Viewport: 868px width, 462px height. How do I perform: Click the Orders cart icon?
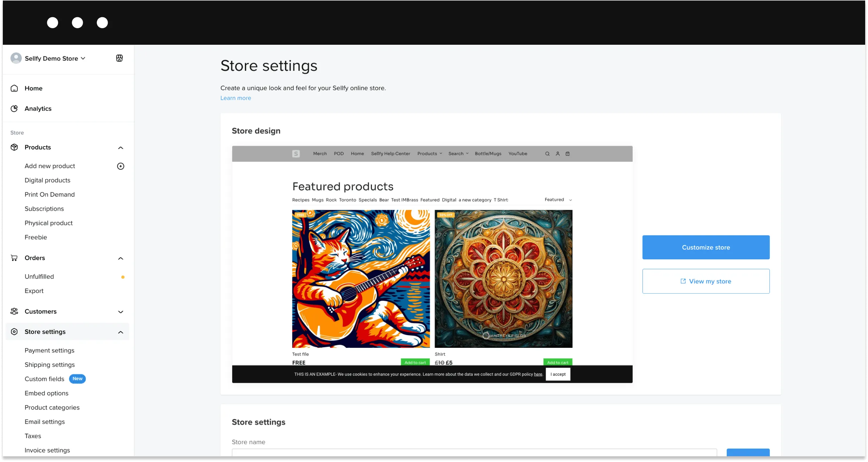[14, 258]
